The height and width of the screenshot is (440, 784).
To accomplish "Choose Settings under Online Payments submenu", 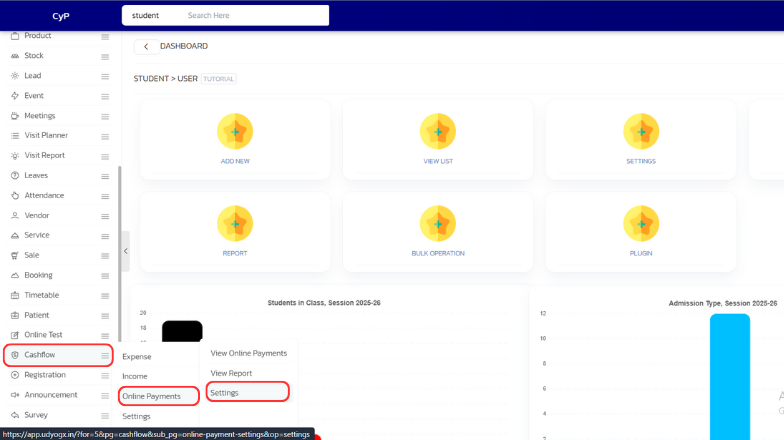I will 225,393.
